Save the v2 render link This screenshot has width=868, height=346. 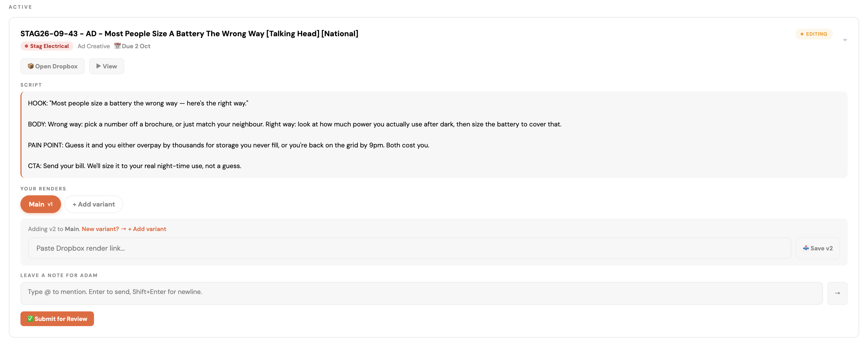tap(817, 248)
